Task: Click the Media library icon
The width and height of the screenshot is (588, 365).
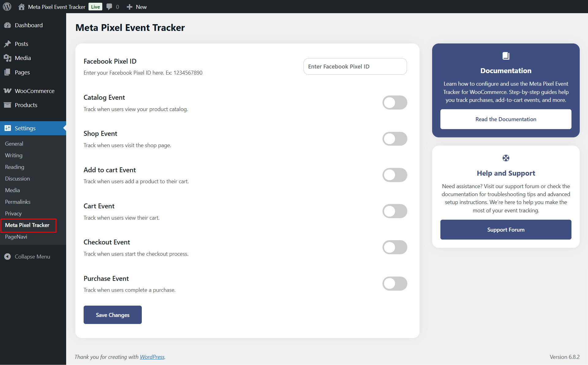Action: 8,58
